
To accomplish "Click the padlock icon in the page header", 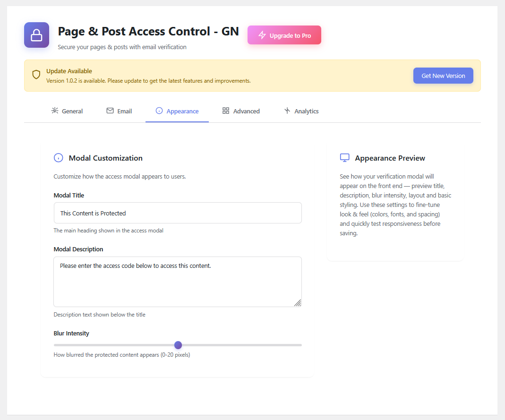I will point(36,35).
